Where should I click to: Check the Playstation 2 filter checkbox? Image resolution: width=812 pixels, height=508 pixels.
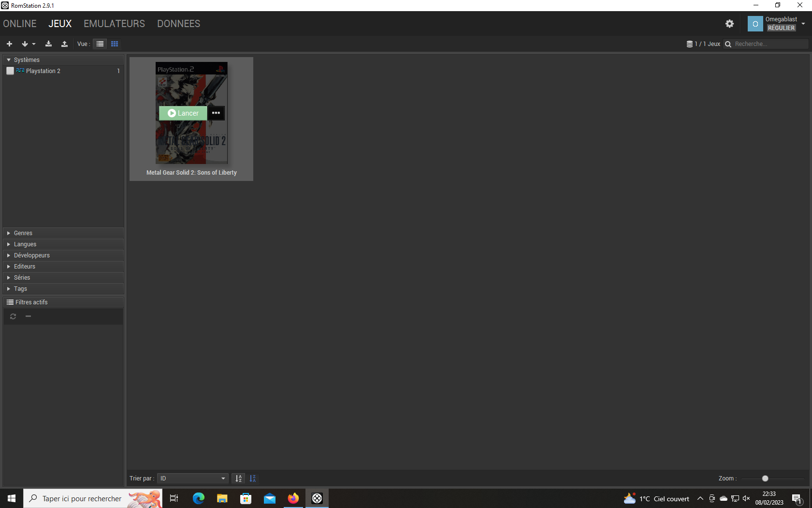click(x=10, y=71)
